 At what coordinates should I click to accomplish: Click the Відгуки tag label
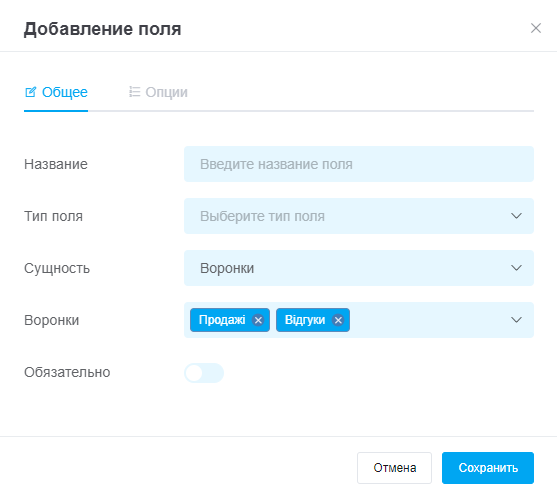305,320
